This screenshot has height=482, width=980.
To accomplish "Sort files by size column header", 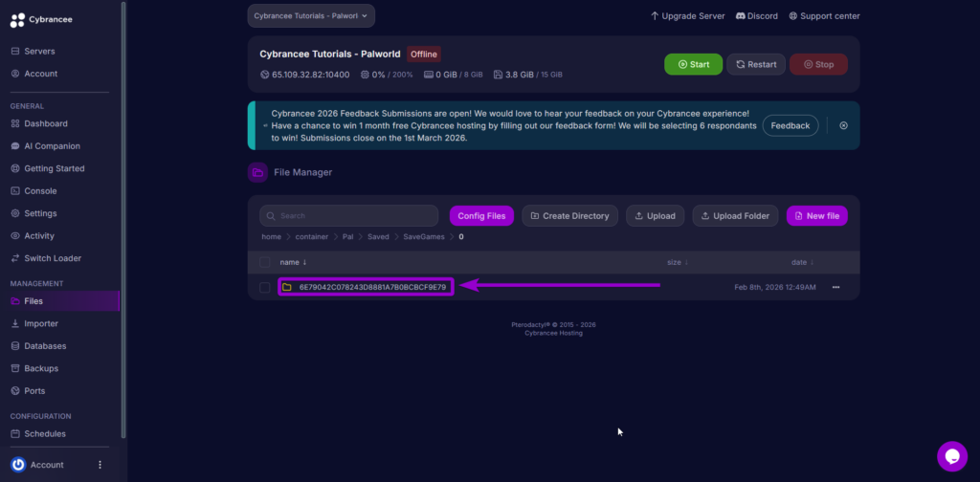I will pyautogui.click(x=677, y=262).
